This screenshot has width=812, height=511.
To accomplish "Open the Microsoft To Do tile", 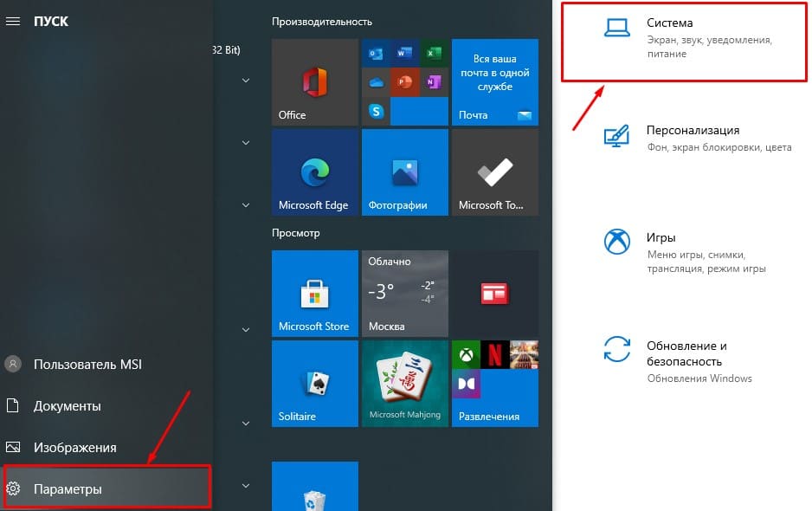I will 494,171.
